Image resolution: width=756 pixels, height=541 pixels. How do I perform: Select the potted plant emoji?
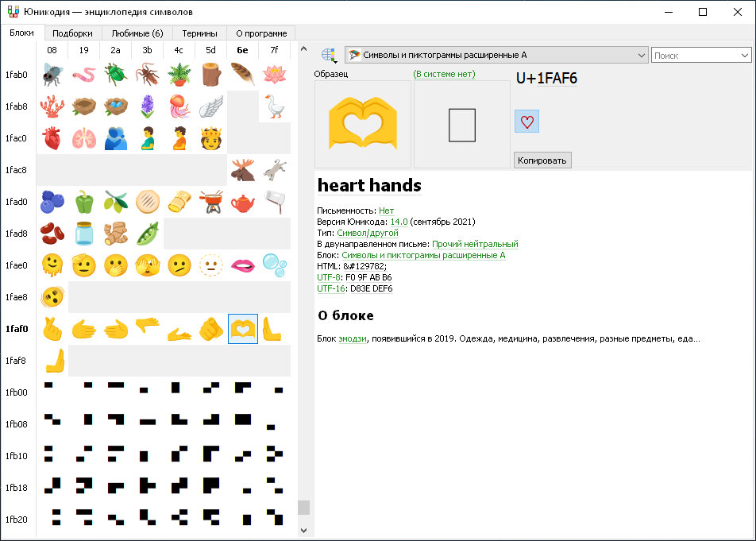pyautogui.click(x=179, y=75)
